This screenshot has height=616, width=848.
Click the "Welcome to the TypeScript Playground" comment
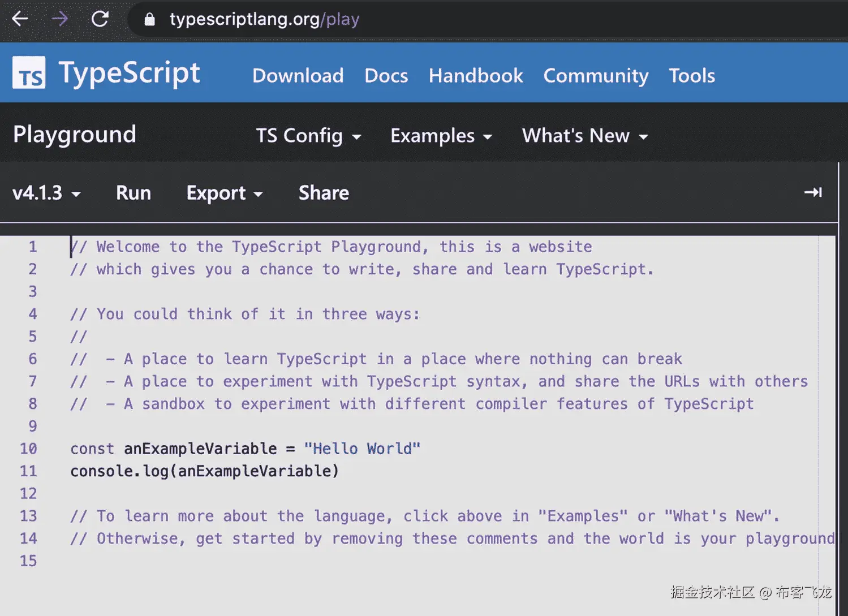331,247
